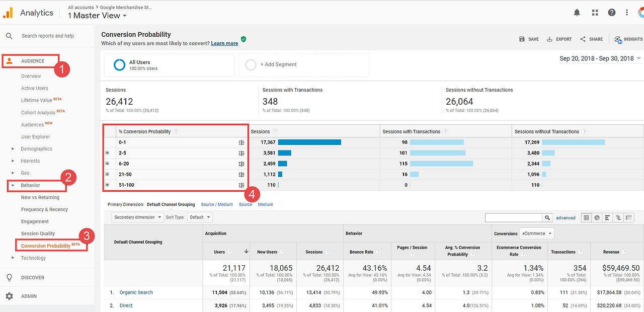Select Source / Medium primary dimension
The height and width of the screenshot is (312, 644).
(x=217, y=204)
